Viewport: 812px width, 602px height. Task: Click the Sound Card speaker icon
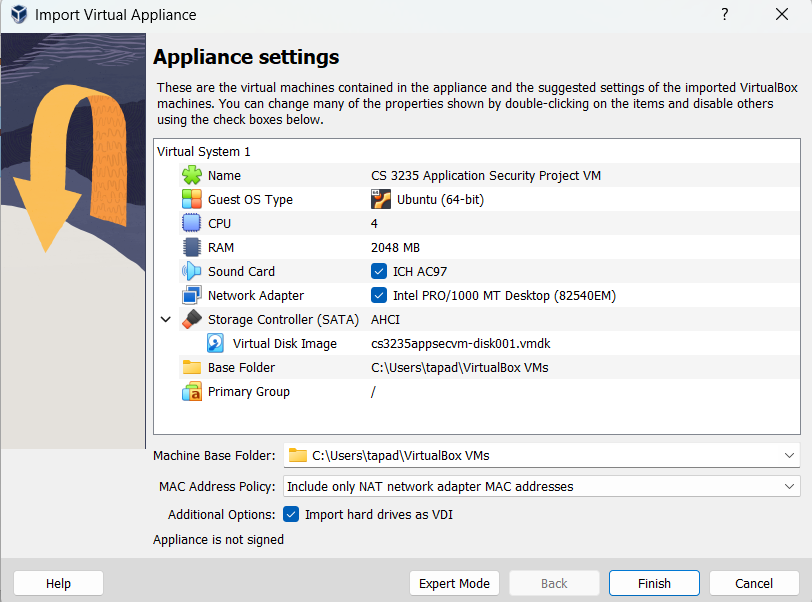click(x=192, y=271)
